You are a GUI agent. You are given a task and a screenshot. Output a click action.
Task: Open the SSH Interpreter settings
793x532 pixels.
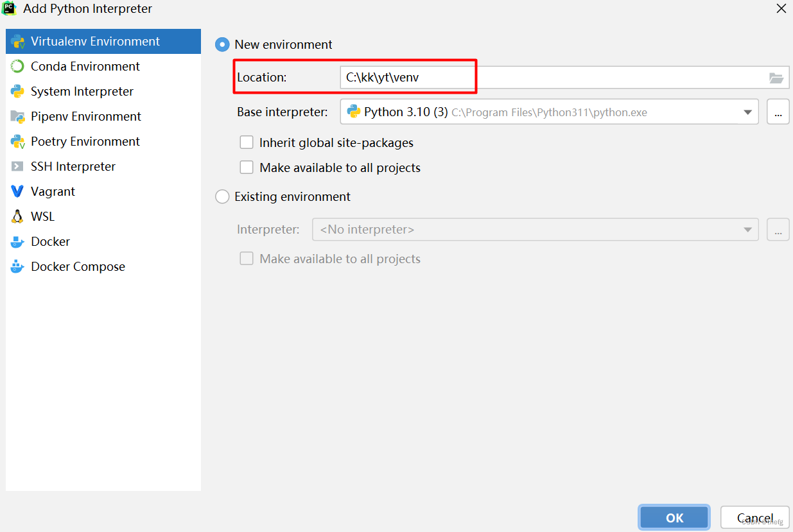[103, 166]
